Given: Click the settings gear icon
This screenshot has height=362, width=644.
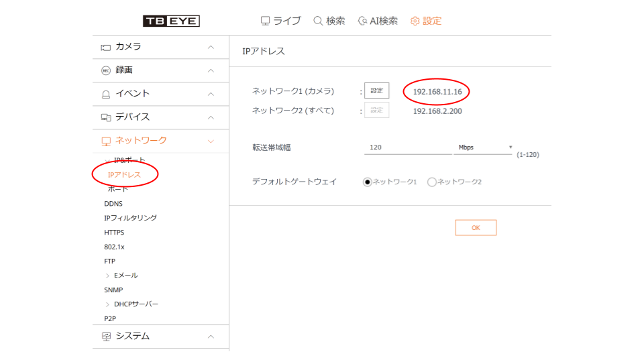Looking at the screenshot, I should pos(415,21).
